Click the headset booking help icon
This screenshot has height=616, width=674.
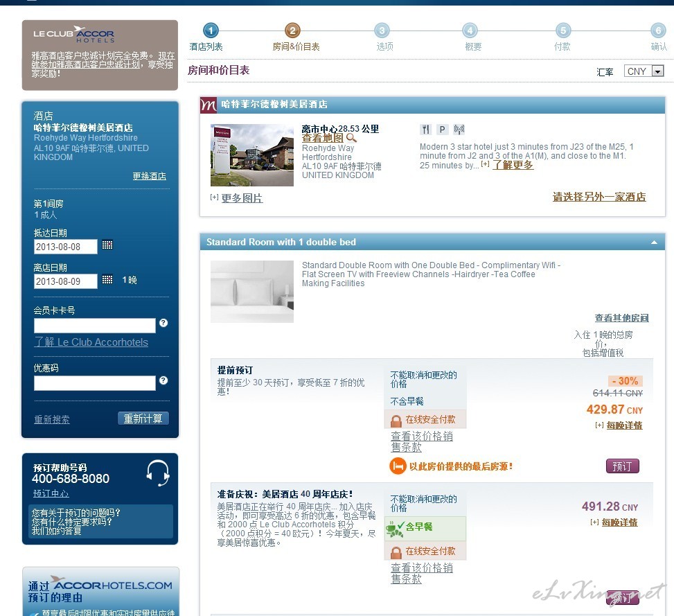point(158,473)
